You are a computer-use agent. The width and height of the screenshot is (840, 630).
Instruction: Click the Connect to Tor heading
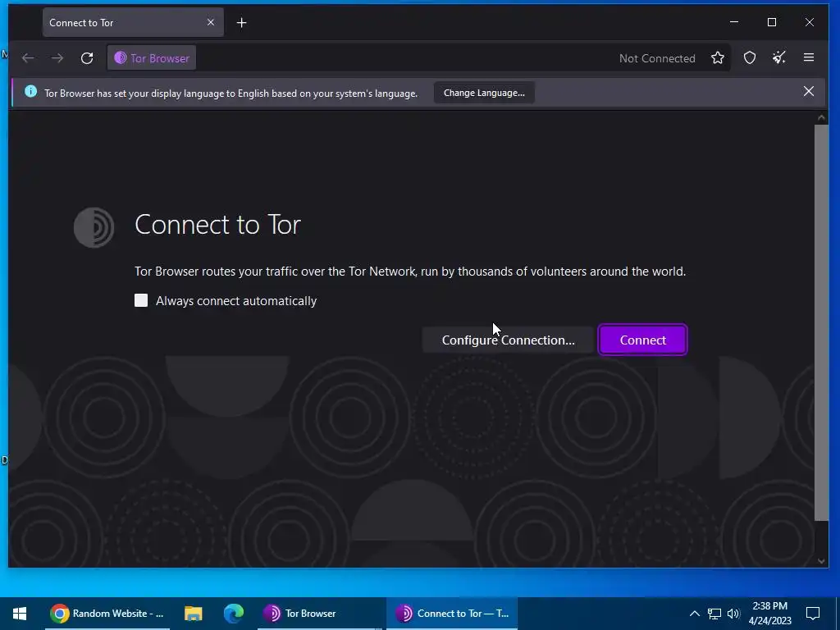pyautogui.click(x=217, y=224)
